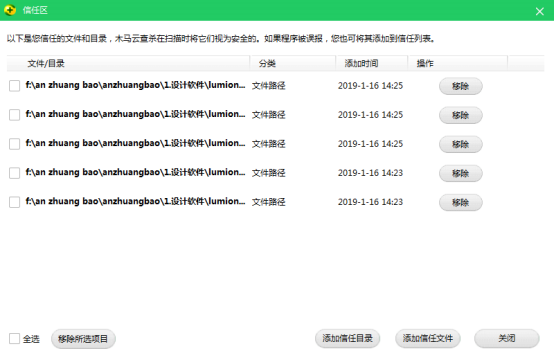The width and height of the screenshot is (554, 360).
Task: Click the 移除所选项目 button
Action: point(83,339)
